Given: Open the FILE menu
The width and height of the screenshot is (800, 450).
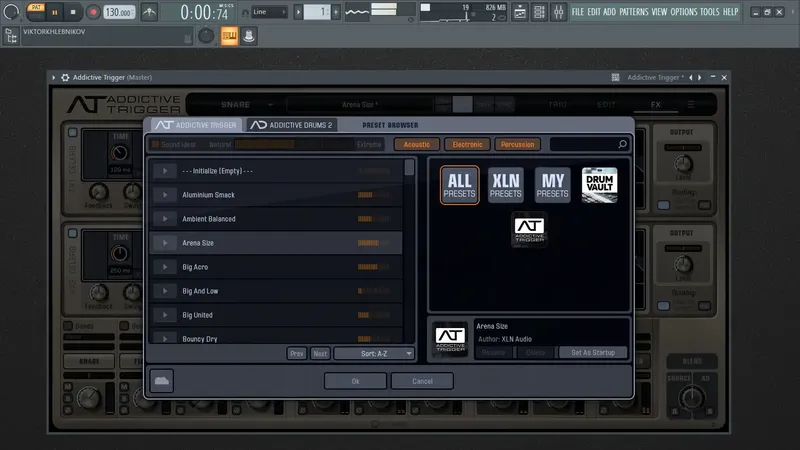Looking at the screenshot, I should (578, 12).
